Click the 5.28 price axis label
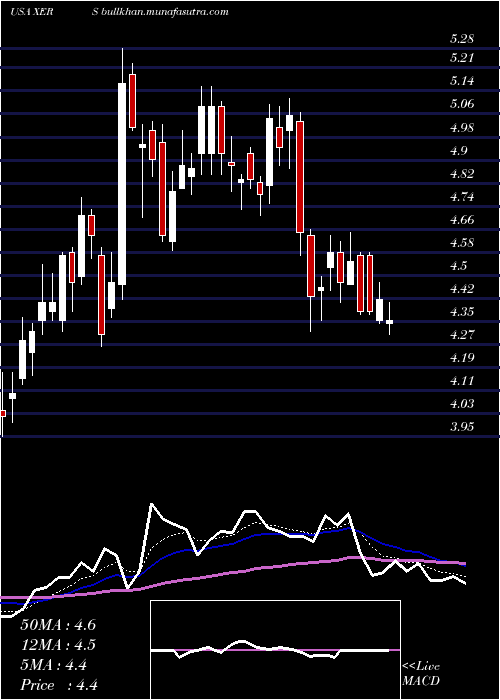 coord(462,39)
